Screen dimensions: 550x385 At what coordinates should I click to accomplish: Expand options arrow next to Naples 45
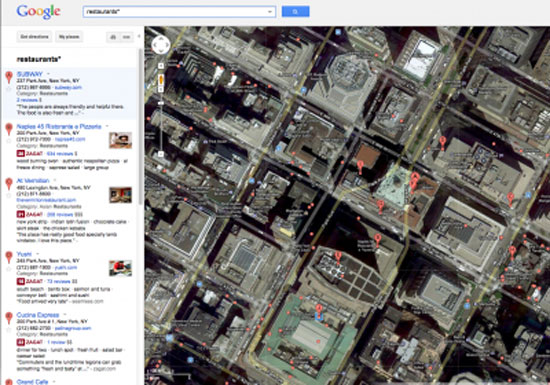(107, 126)
